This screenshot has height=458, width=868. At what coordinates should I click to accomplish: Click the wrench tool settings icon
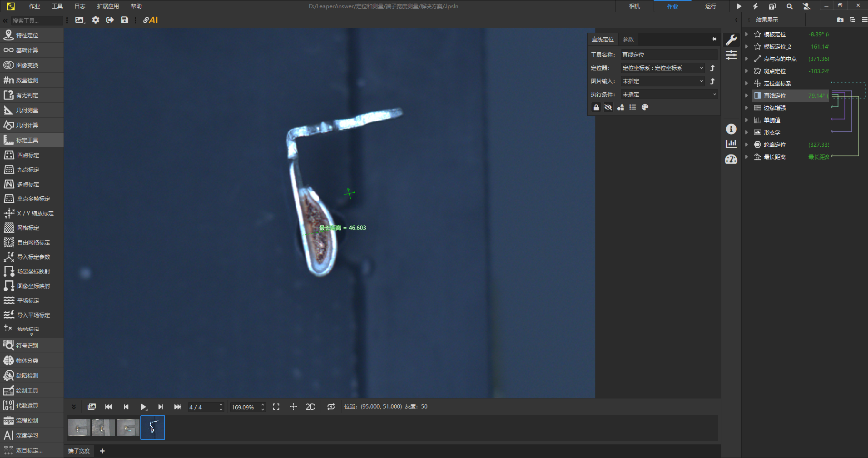point(731,40)
